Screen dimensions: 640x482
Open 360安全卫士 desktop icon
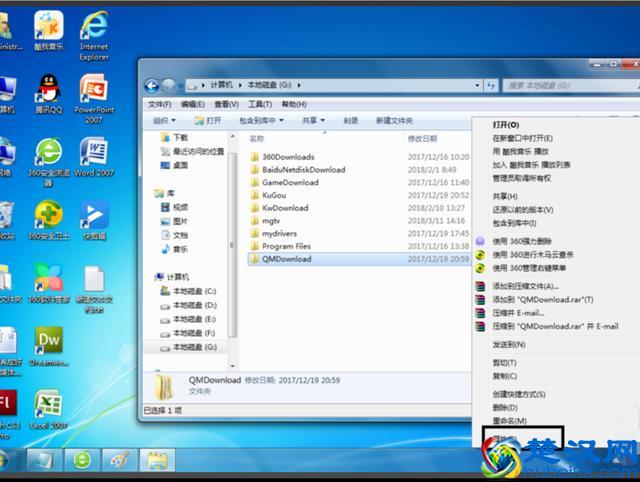tap(49, 220)
